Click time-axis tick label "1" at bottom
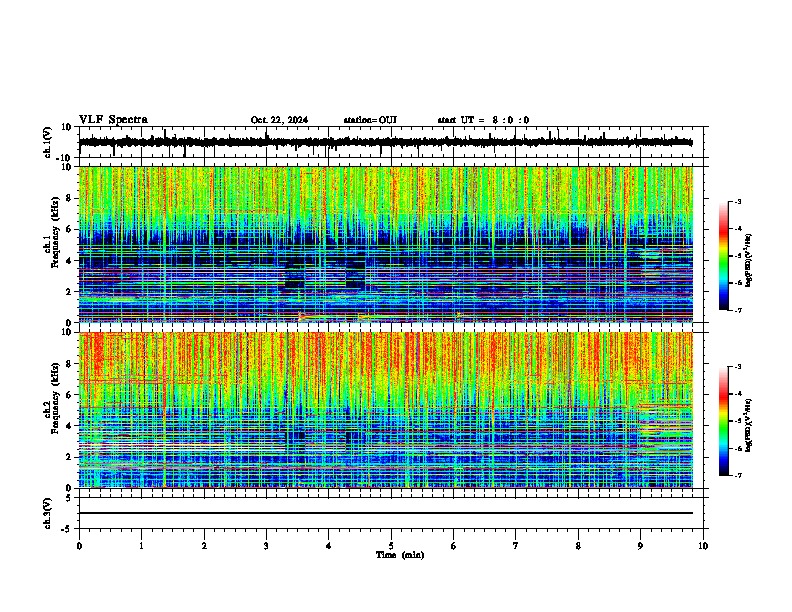792x612 pixels. click(x=141, y=546)
